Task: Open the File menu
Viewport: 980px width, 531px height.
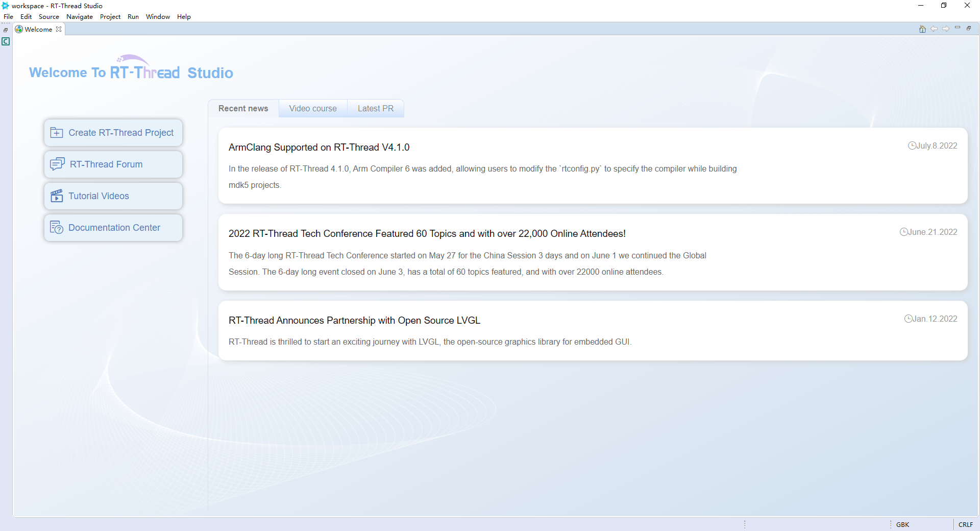Action: click(8, 17)
